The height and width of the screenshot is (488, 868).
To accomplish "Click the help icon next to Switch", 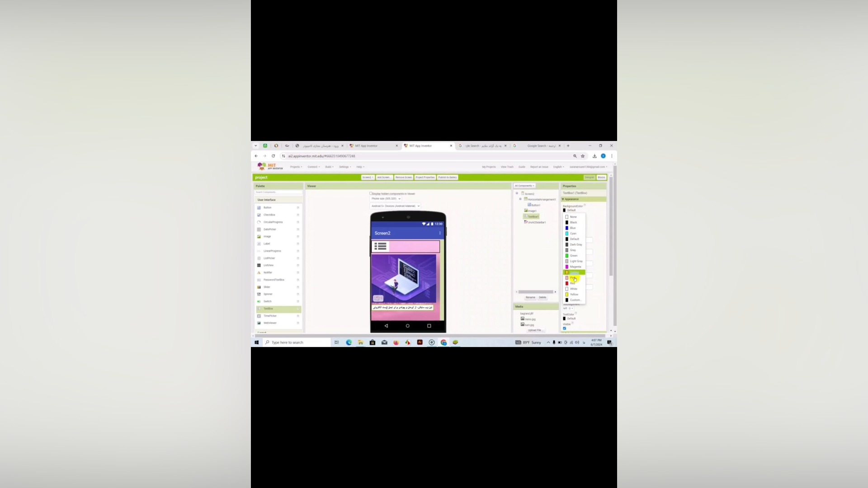I will pyautogui.click(x=298, y=301).
